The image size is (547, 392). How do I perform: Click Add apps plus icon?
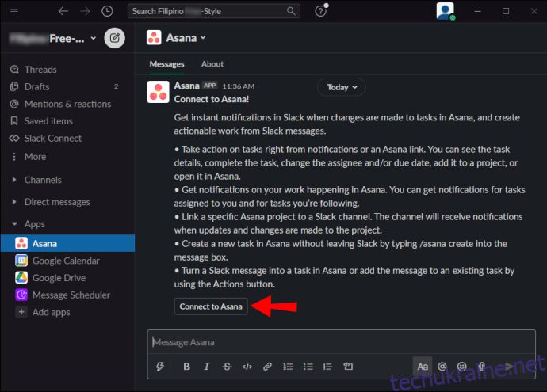coord(21,312)
